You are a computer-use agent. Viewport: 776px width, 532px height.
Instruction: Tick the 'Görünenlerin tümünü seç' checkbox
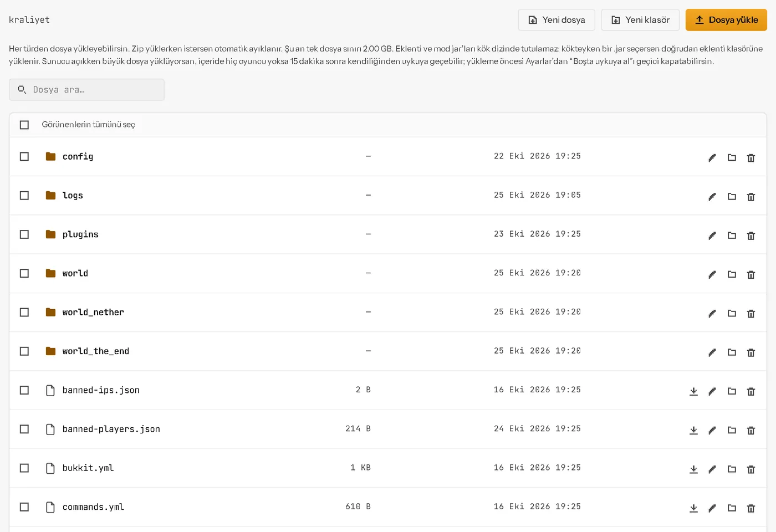(x=24, y=125)
